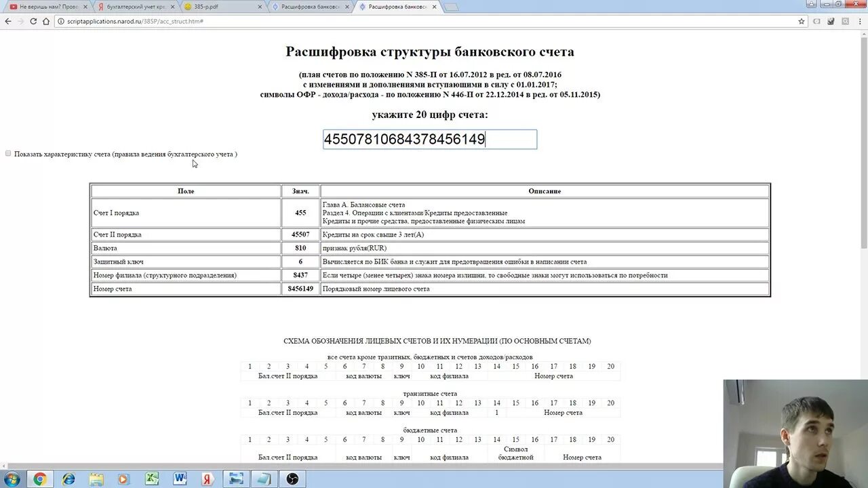
Task: Open the Chrome three-dot menu
Action: (x=861, y=21)
